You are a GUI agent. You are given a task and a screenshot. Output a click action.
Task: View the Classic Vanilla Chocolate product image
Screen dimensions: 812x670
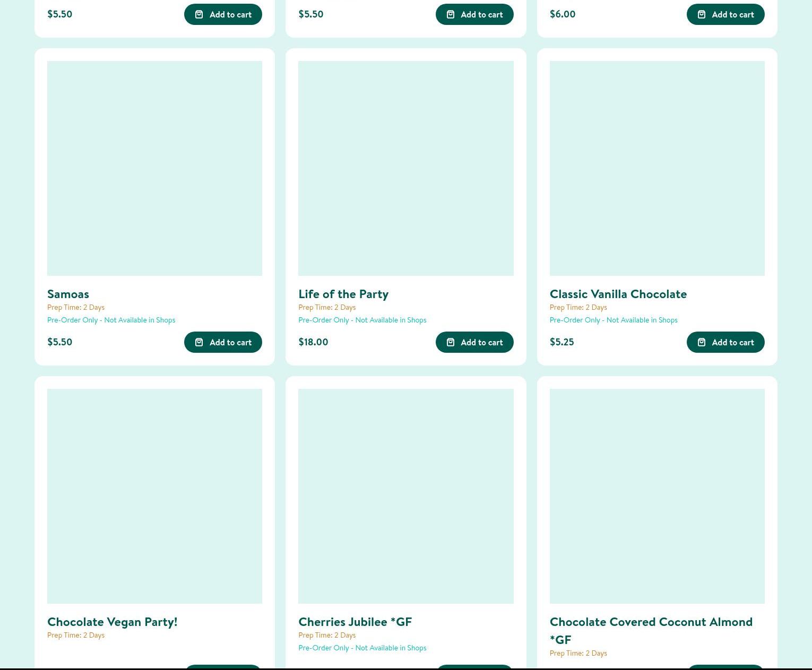point(657,168)
